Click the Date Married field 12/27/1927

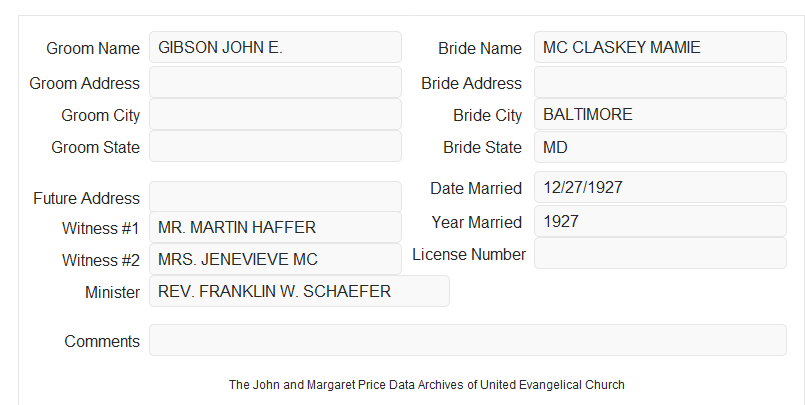pos(660,187)
